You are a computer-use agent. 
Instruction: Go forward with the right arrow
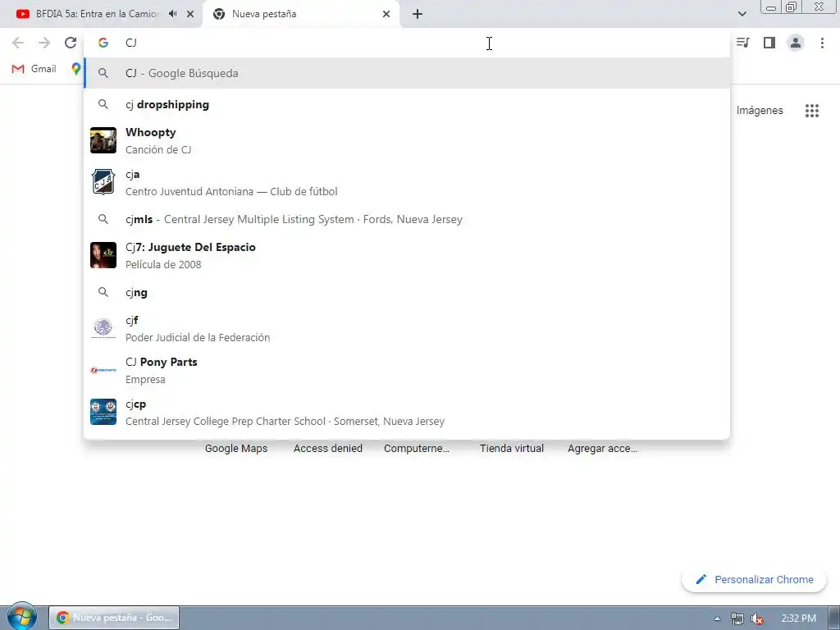(44, 43)
